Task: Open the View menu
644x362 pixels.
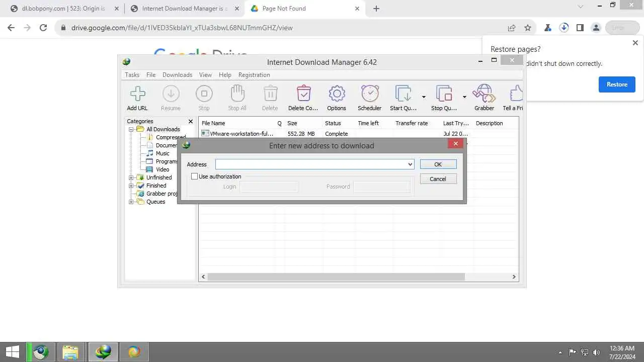Action: pos(205,75)
